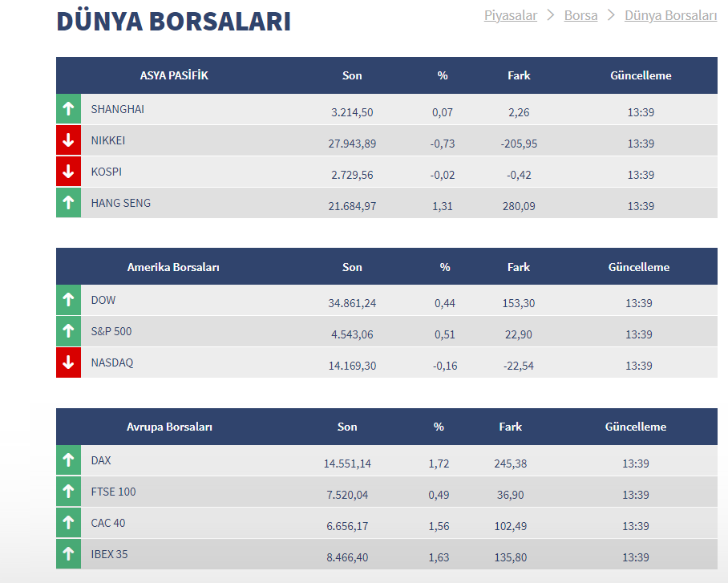
Task: Click the ASYA PASİFİK table header
Action: point(174,75)
